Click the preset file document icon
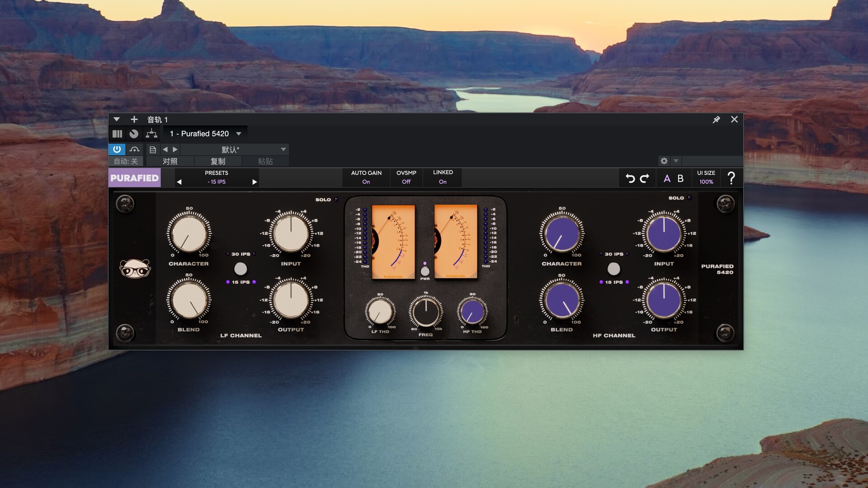 (153, 150)
